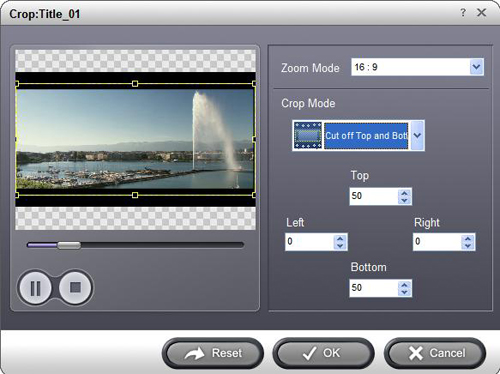Viewport: 500px width, 374px height.
Task: Click the Right value input field
Action: [437, 242]
